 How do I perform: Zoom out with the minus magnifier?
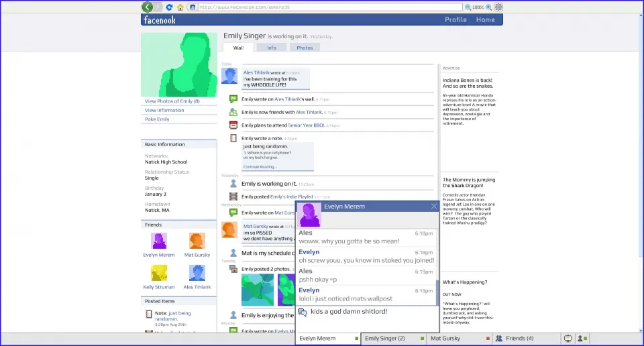click(468, 7)
